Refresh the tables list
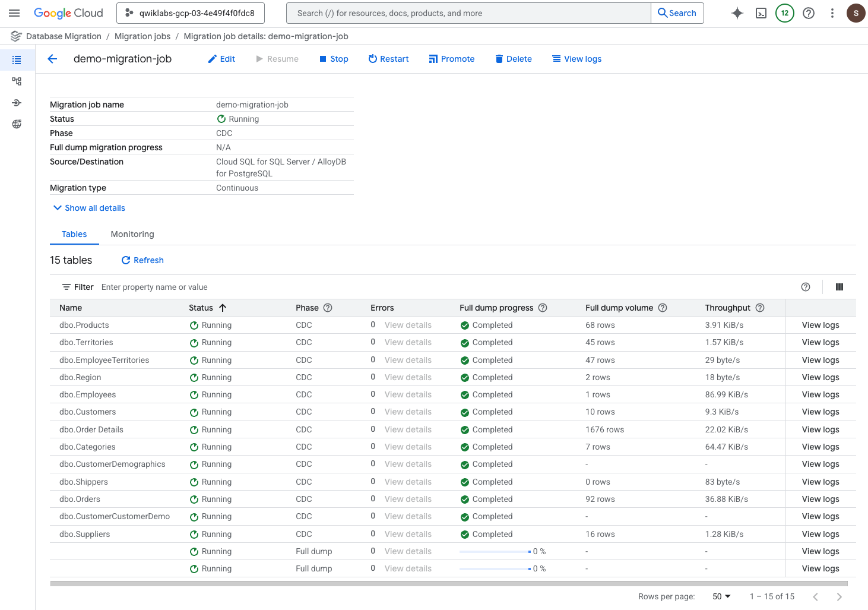Viewport: 868px width, 610px height. pyautogui.click(x=142, y=260)
